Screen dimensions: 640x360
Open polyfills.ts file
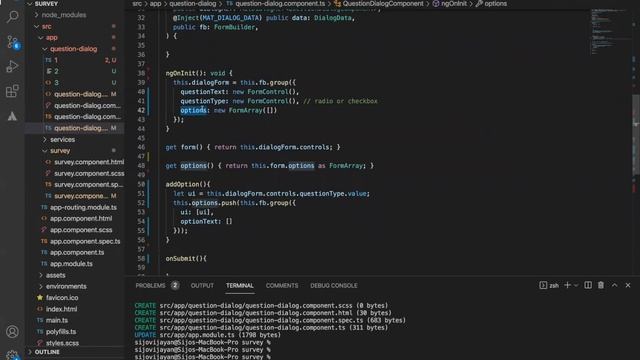coord(60,331)
